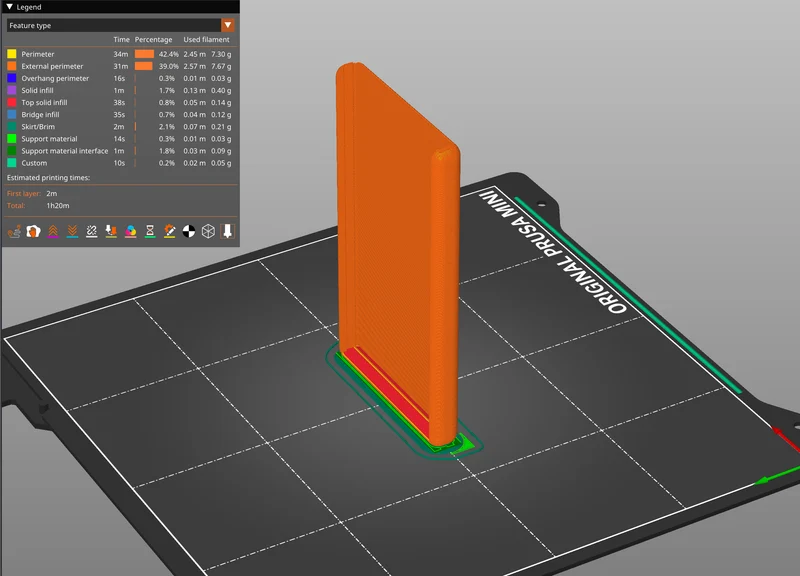Image resolution: width=800 pixels, height=576 pixels.
Task: Collapse the Legend panel triangle
Action: [x=10, y=7]
